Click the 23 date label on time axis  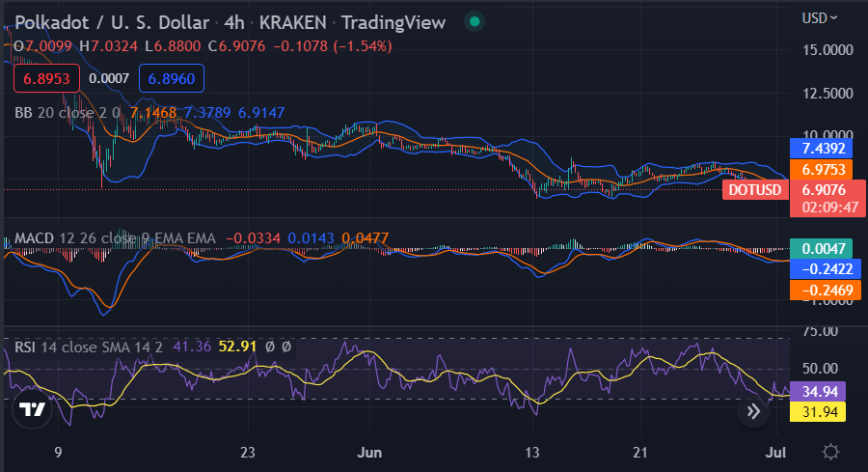248,453
